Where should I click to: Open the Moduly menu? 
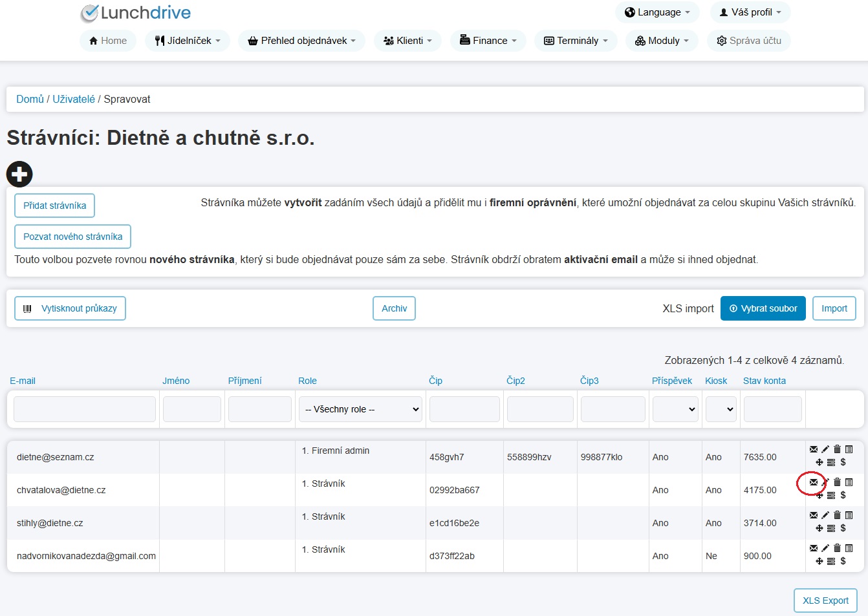662,41
